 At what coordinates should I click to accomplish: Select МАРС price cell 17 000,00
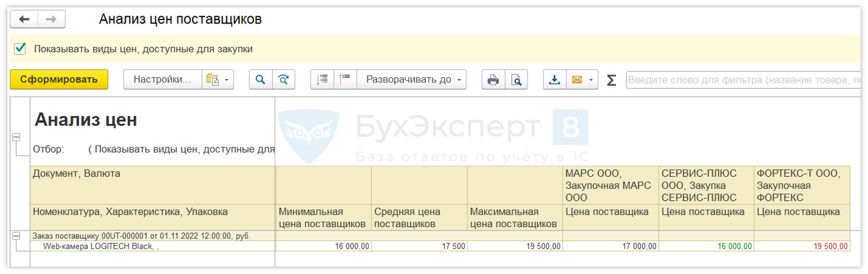coord(611,246)
